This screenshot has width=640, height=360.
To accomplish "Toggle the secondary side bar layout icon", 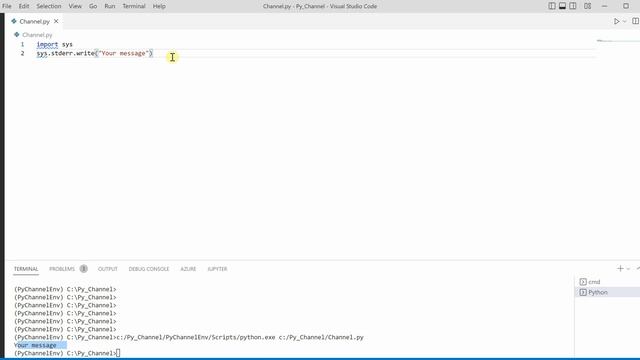I will pyautogui.click(x=573, y=6).
